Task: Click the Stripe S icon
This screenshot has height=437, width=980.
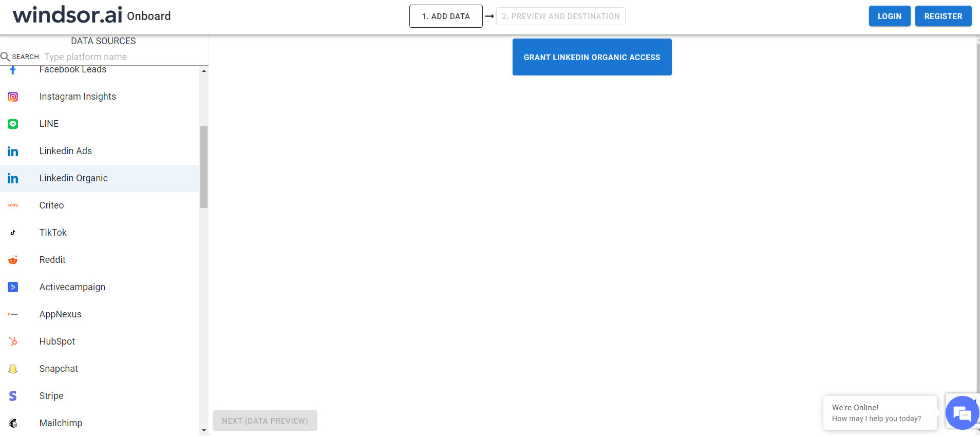Action: pos(13,396)
